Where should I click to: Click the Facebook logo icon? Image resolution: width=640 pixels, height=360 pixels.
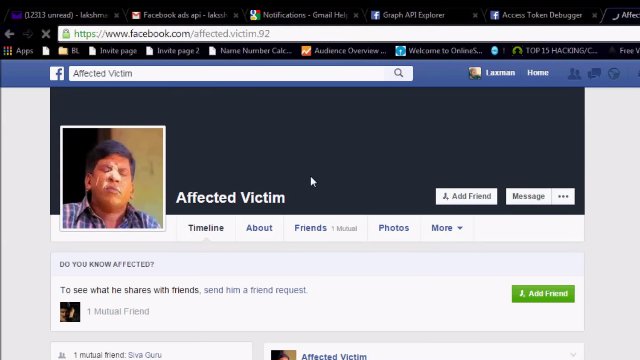click(x=57, y=73)
